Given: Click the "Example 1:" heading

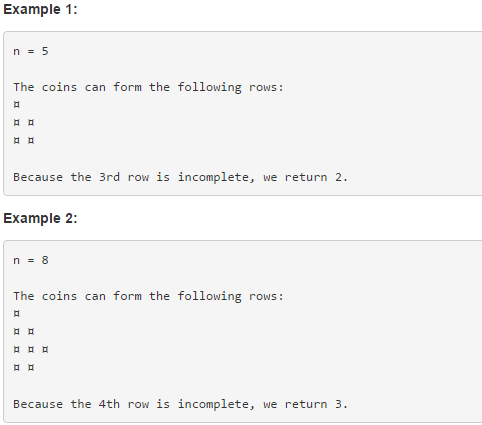Looking at the screenshot, I should (40, 9).
